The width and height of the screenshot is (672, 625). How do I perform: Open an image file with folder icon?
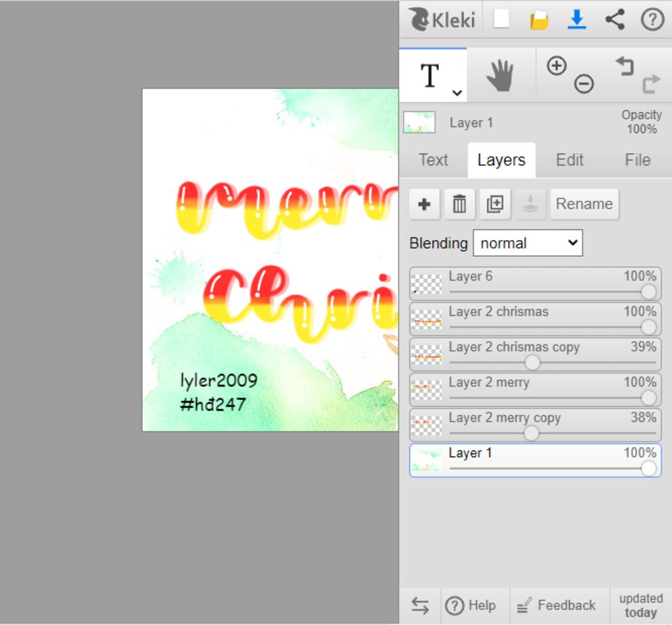tap(539, 20)
